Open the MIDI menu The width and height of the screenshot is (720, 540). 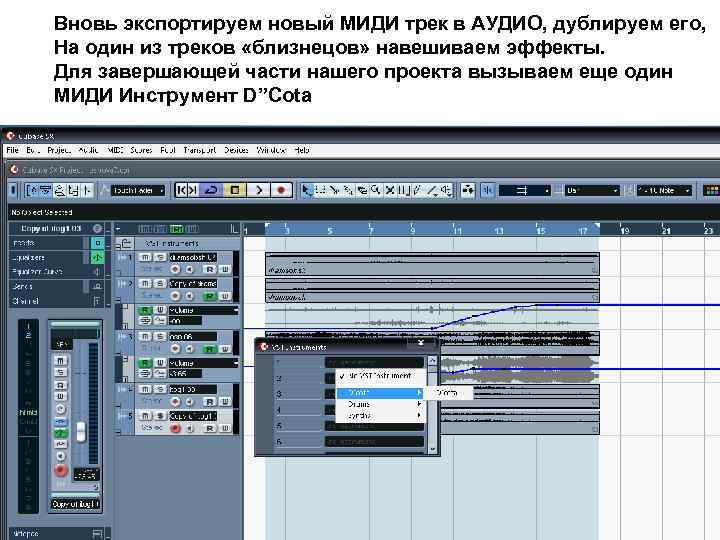(115, 150)
